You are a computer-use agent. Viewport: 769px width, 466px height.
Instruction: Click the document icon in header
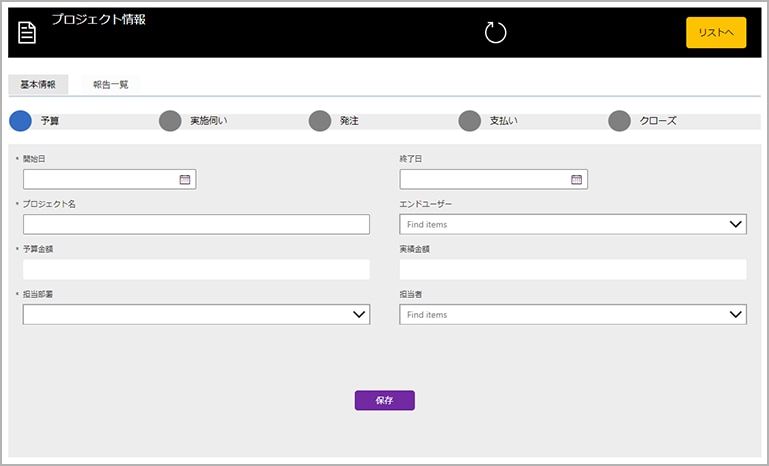tap(27, 32)
